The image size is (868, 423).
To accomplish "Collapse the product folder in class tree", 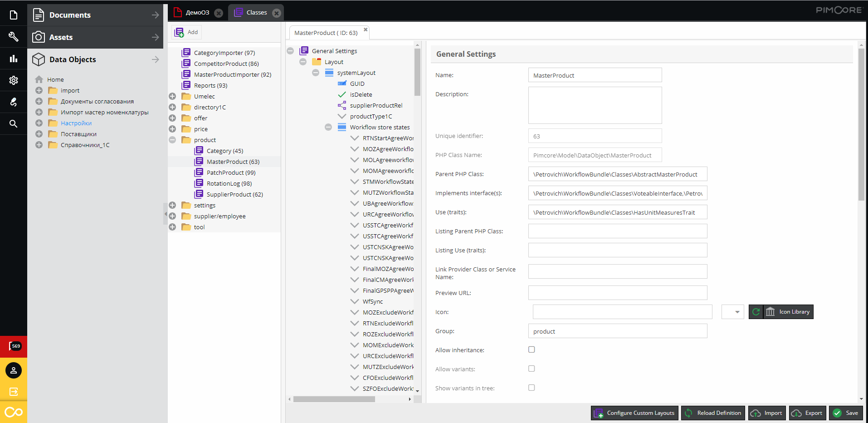I will tap(172, 140).
